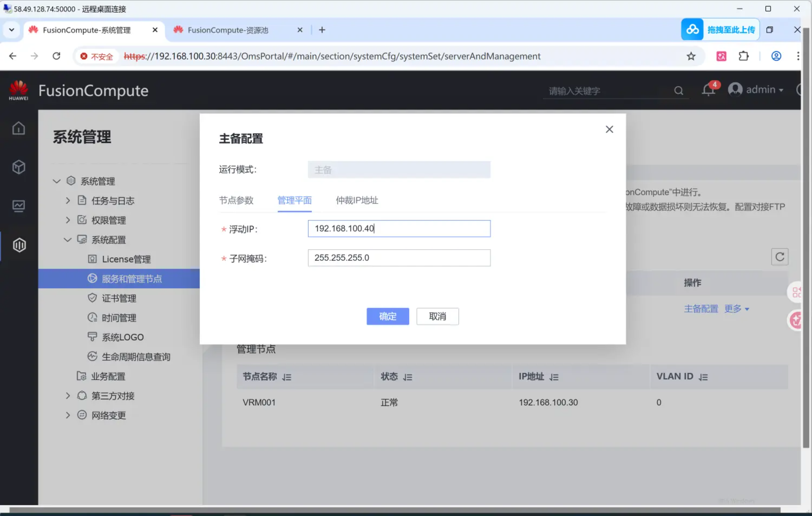Open browser extensions puzzle icon
Image resolution: width=812 pixels, height=516 pixels.
[x=743, y=56]
